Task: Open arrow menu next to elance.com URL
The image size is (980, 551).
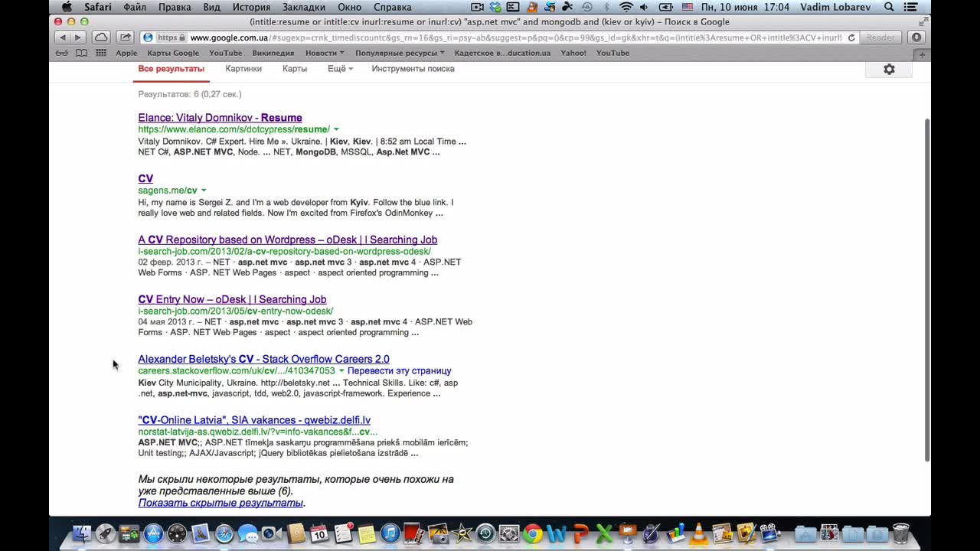Action: pyautogui.click(x=336, y=129)
